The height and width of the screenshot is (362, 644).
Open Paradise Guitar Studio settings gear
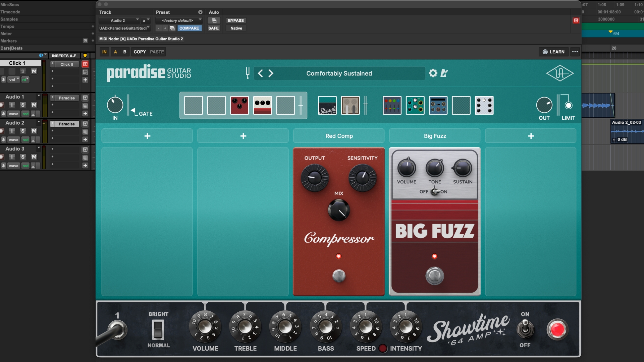pos(433,73)
